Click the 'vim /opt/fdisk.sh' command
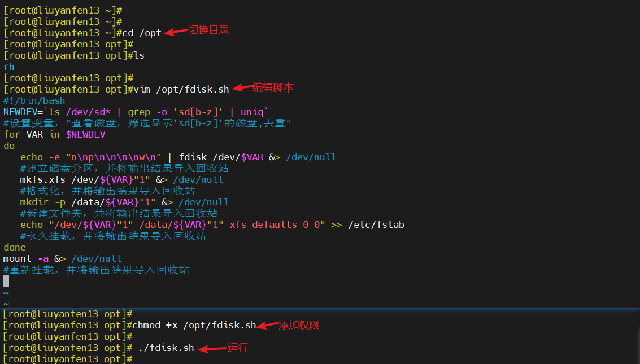The width and height of the screenshot is (640, 364). coord(182,89)
